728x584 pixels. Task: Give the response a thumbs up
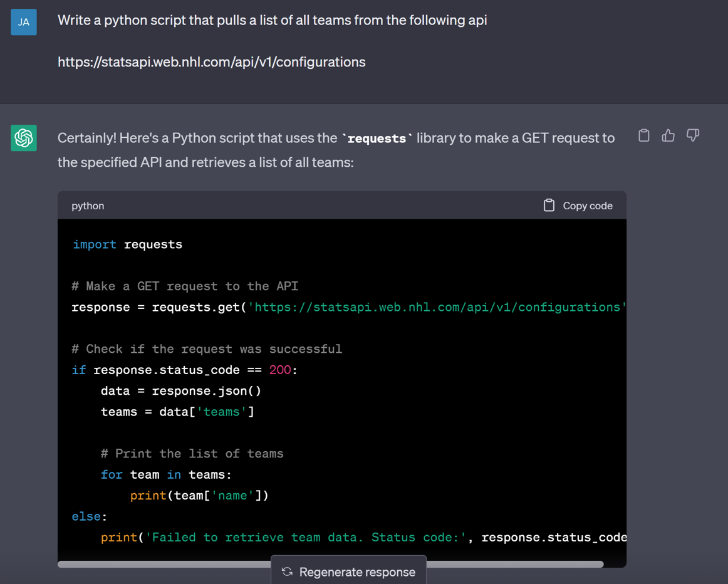pyautogui.click(x=668, y=135)
